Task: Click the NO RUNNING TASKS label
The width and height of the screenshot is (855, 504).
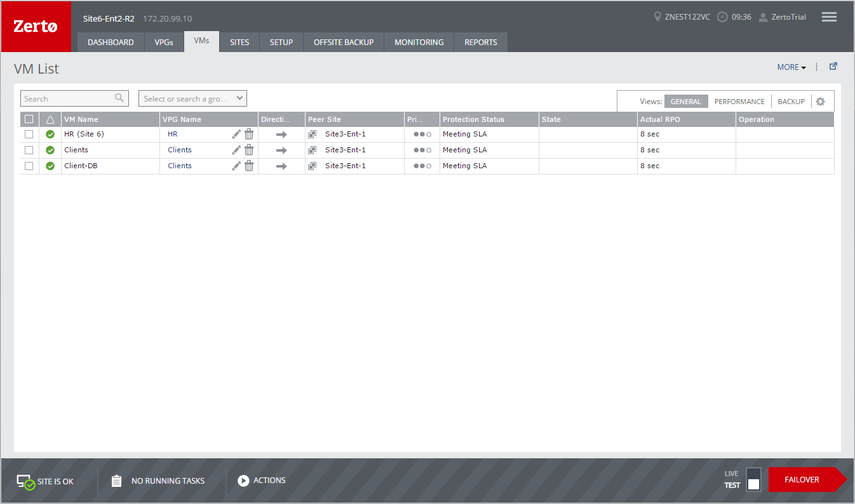Action: [x=168, y=481]
